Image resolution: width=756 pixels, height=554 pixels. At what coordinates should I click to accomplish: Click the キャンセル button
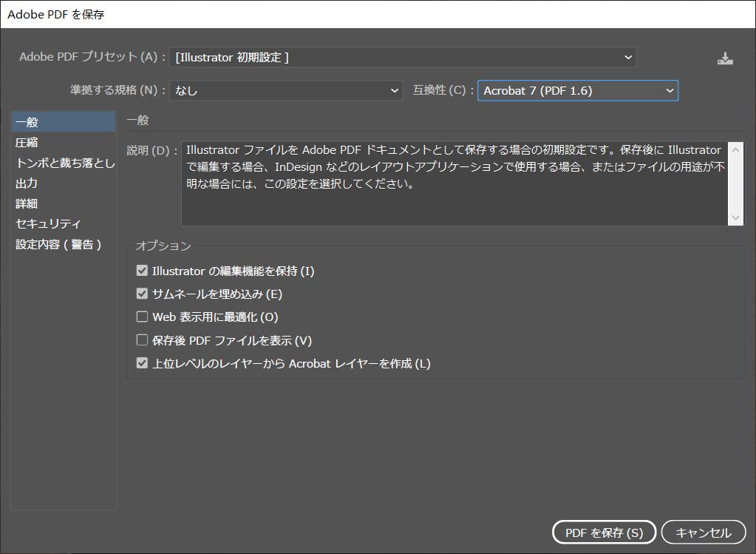click(x=704, y=533)
